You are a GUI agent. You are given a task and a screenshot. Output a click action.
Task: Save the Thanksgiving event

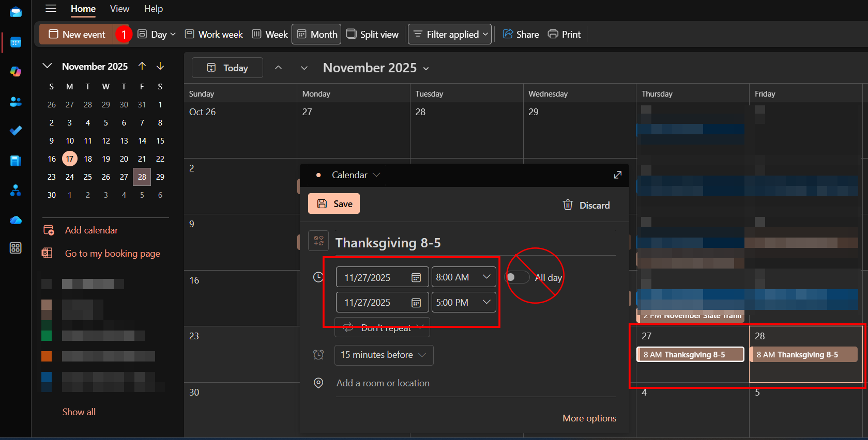tap(334, 203)
